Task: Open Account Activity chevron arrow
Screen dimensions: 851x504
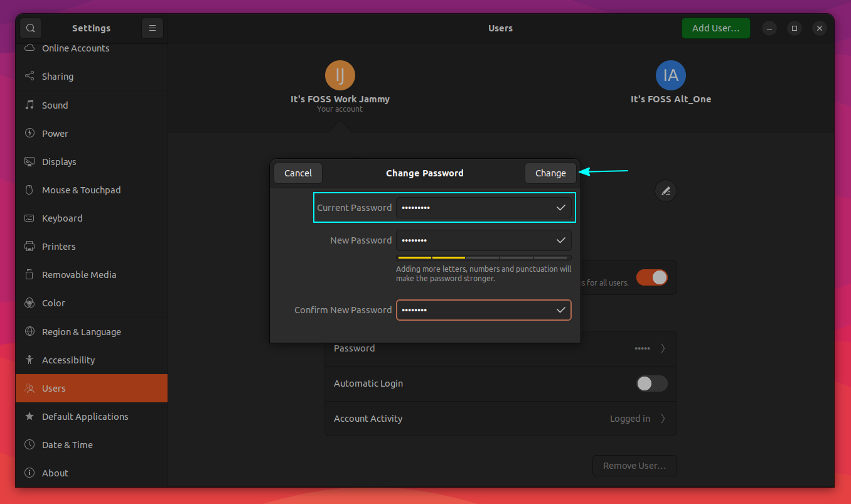Action: [x=663, y=419]
